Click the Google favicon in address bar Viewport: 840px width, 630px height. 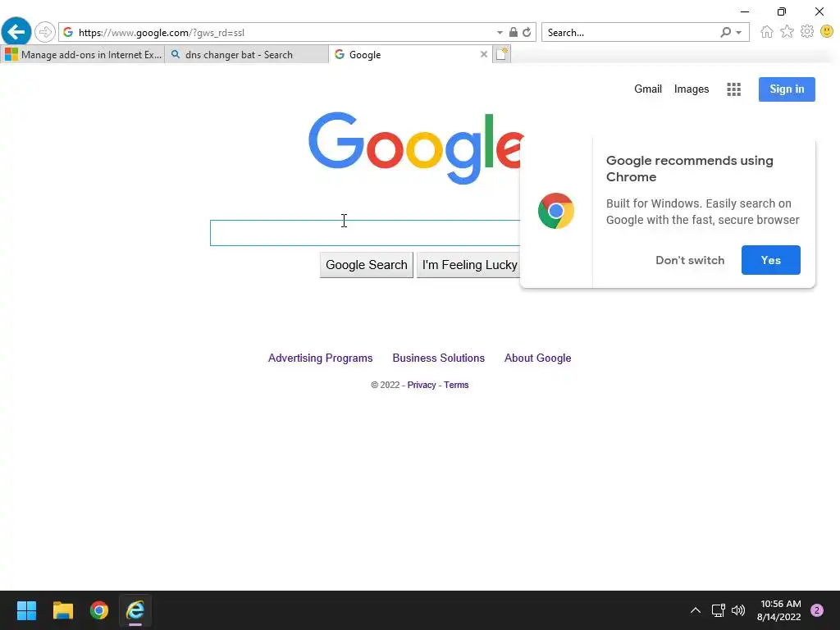(x=68, y=33)
